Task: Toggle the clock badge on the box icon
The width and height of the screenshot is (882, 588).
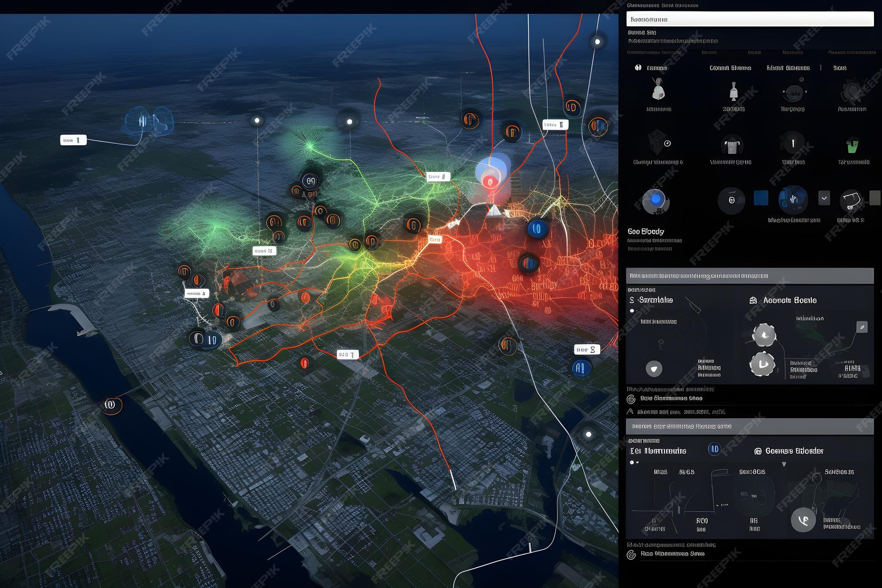Action: 667,143
